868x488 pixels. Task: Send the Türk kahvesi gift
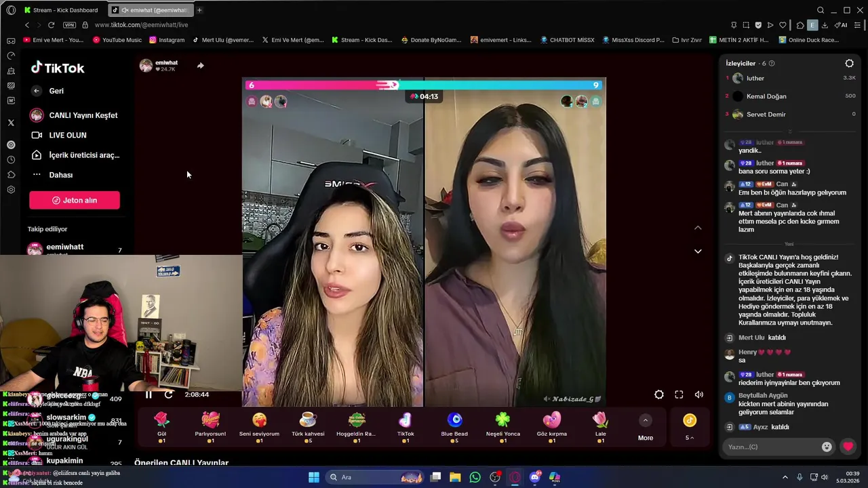(308, 427)
